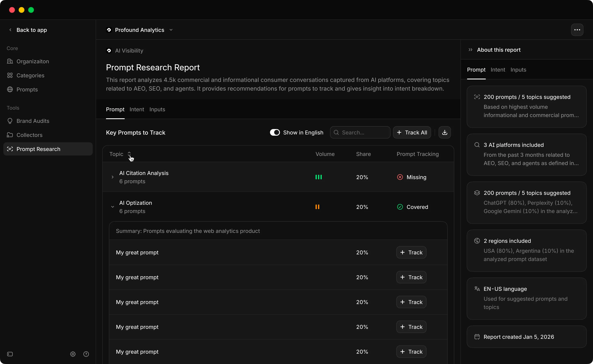Click the Summary: Prompts evaluating text
The height and width of the screenshot is (364, 593).
[188, 231]
